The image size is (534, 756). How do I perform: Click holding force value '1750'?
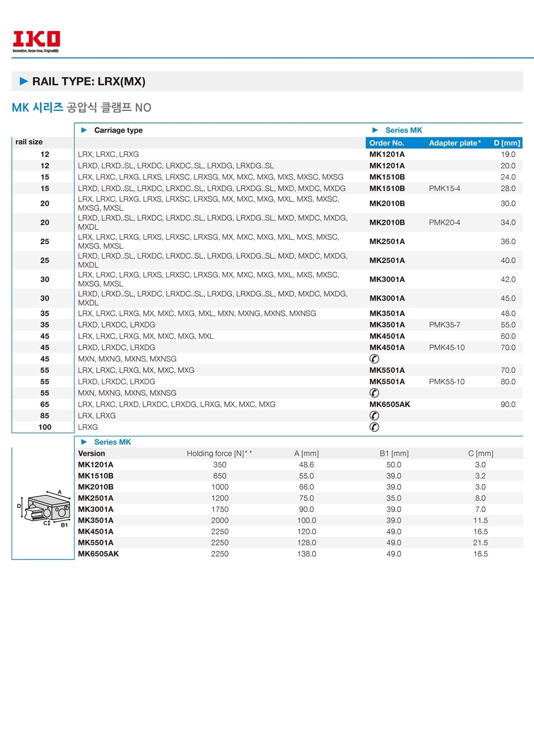220,510
